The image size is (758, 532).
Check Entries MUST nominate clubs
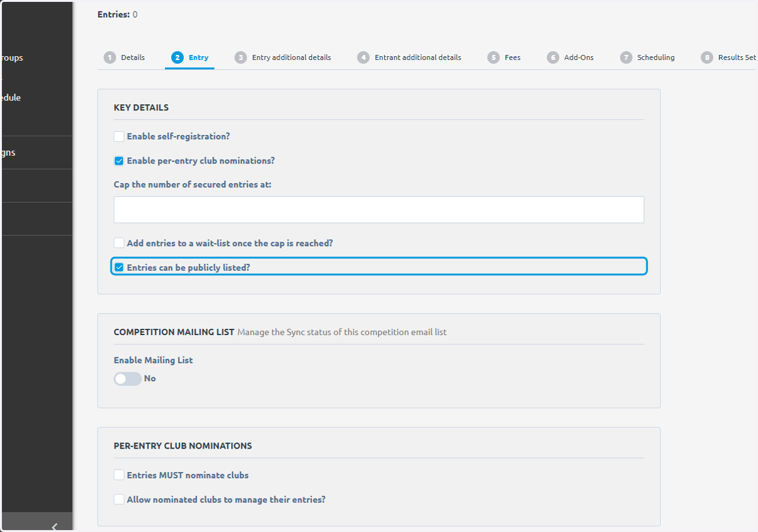pyautogui.click(x=119, y=475)
